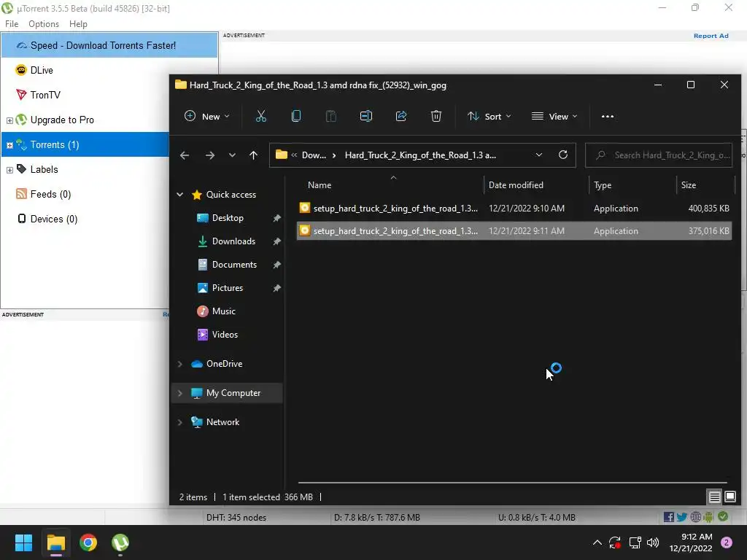This screenshot has height=560, width=747.
Task: Go back with the Explorer back arrow
Action: (x=185, y=155)
